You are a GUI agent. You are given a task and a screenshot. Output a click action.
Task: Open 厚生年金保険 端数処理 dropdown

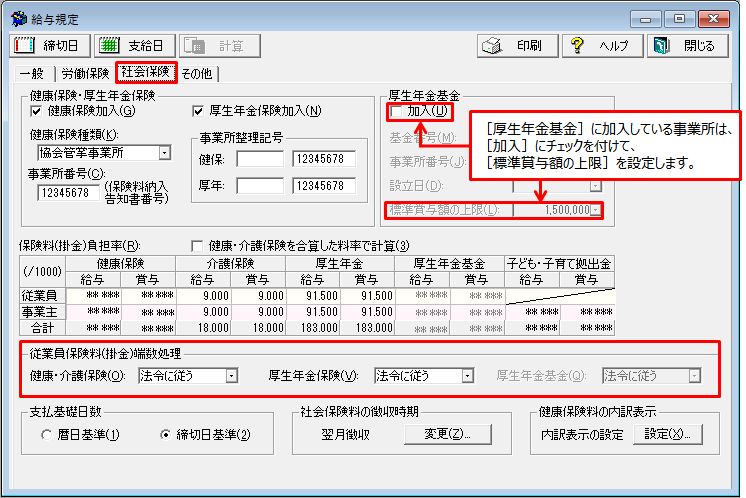click(x=466, y=376)
